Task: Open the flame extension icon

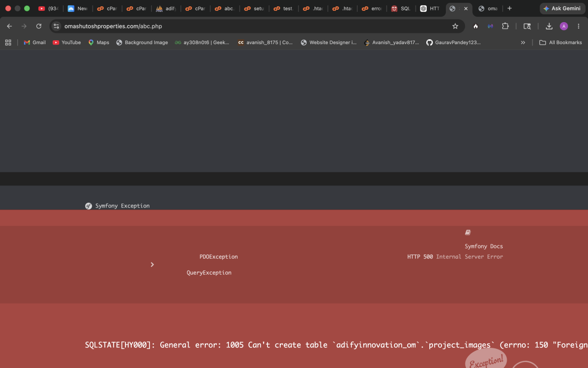Action: coord(475,26)
